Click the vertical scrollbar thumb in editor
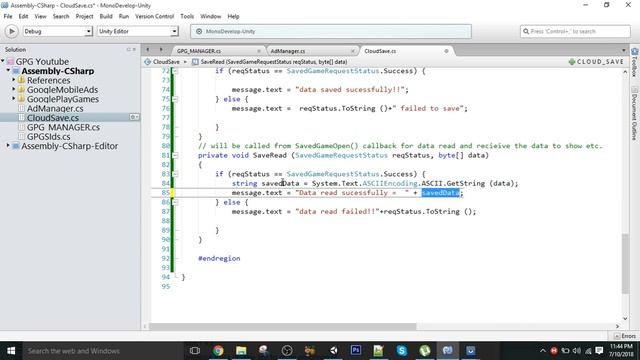 625,263
